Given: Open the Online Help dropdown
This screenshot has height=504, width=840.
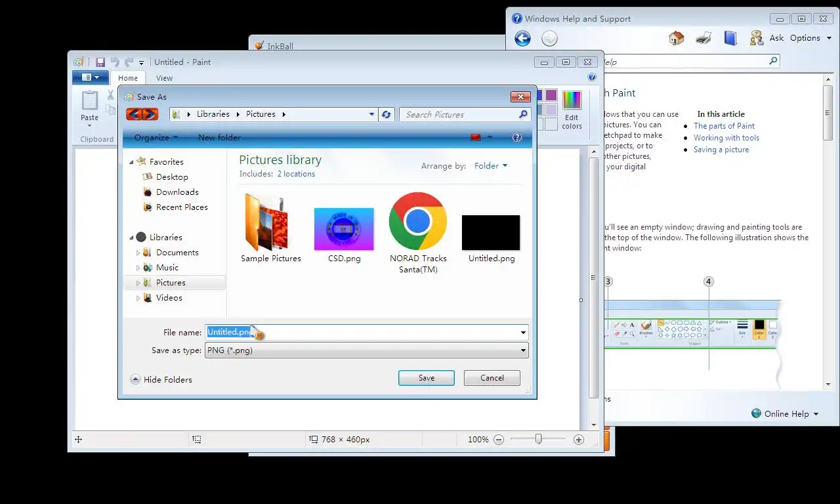Looking at the screenshot, I should click(x=785, y=413).
